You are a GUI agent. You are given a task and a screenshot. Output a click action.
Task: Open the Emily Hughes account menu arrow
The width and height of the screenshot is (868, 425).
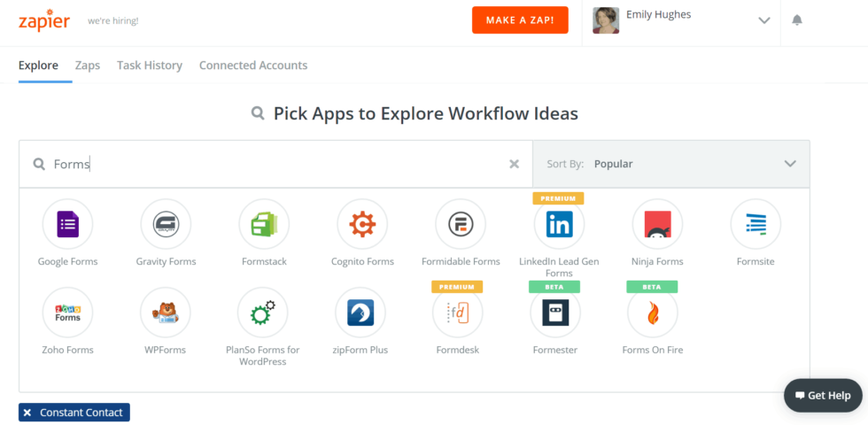tap(763, 20)
